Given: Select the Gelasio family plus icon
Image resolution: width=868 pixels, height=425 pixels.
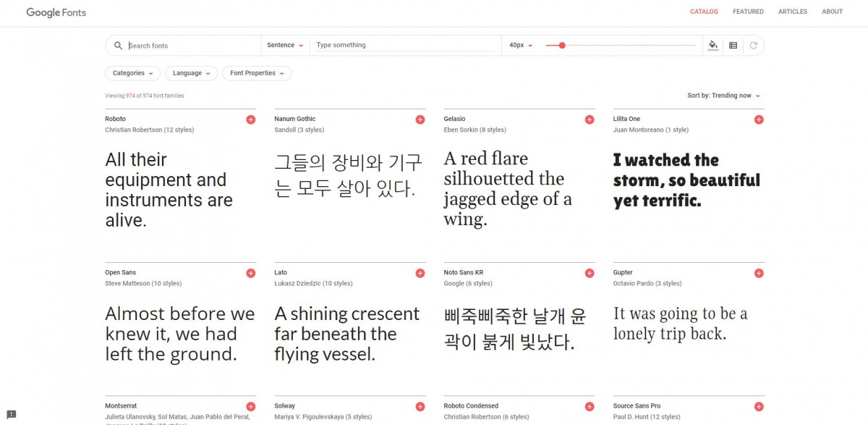Looking at the screenshot, I should [590, 119].
